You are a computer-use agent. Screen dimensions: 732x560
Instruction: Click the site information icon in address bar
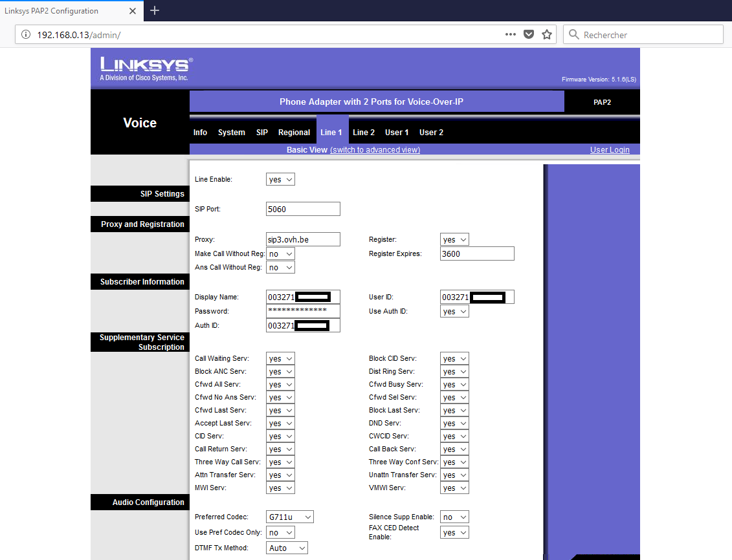(x=26, y=35)
